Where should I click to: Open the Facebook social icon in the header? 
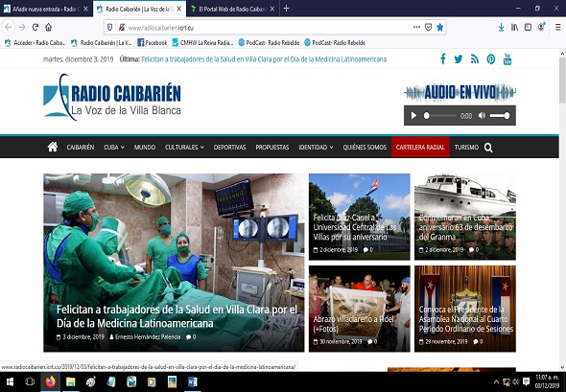pyautogui.click(x=443, y=58)
